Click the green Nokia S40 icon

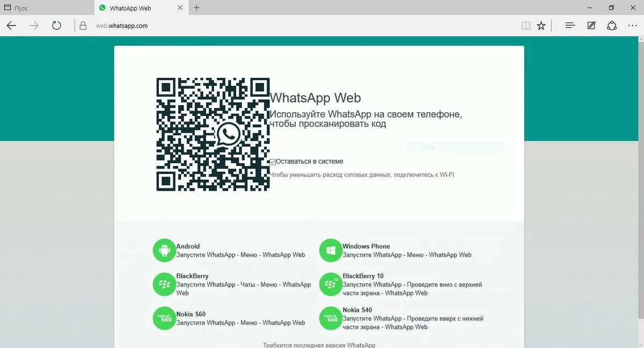click(x=331, y=318)
